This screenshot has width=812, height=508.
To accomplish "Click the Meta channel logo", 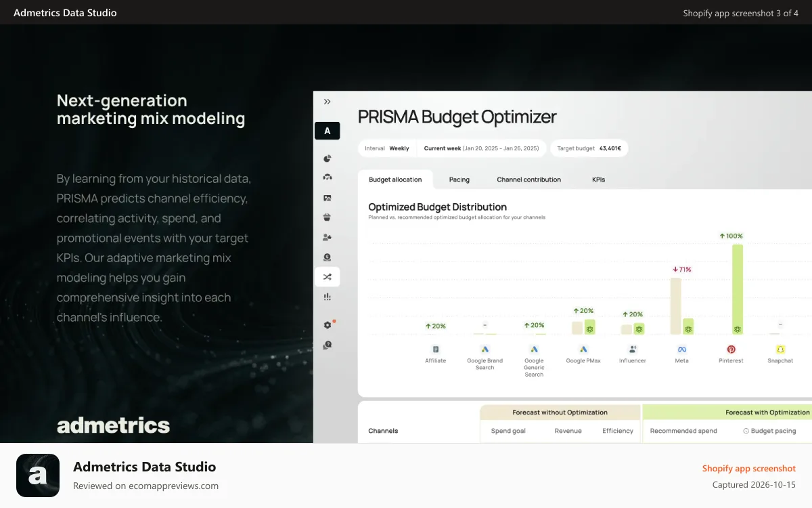I will (682, 350).
